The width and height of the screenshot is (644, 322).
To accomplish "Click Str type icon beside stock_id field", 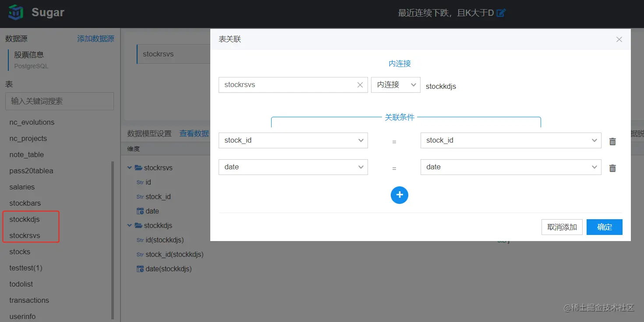I will (x=140, y=197).
